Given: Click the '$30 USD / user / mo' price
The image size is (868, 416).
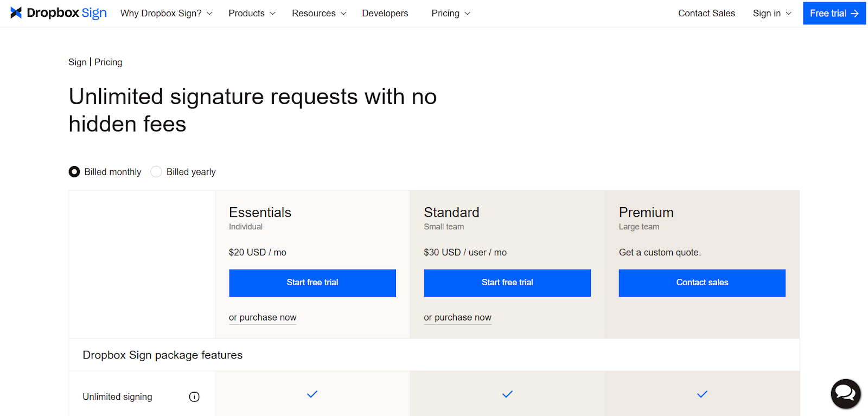Looking at the screenshot, I should click(465, 253).
